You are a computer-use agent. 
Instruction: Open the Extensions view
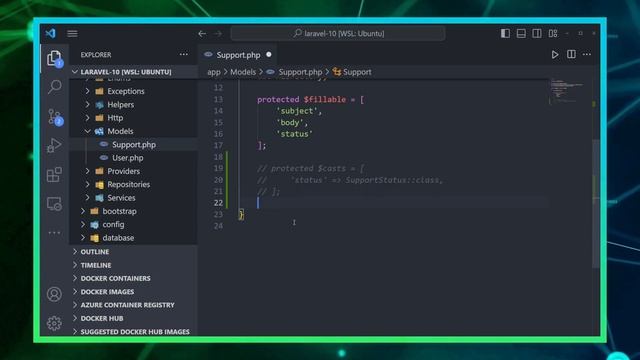[54, 175]
